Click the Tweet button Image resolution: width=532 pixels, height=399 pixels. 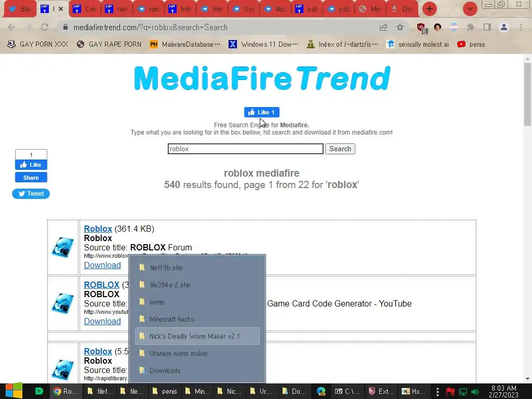(31, 193)
